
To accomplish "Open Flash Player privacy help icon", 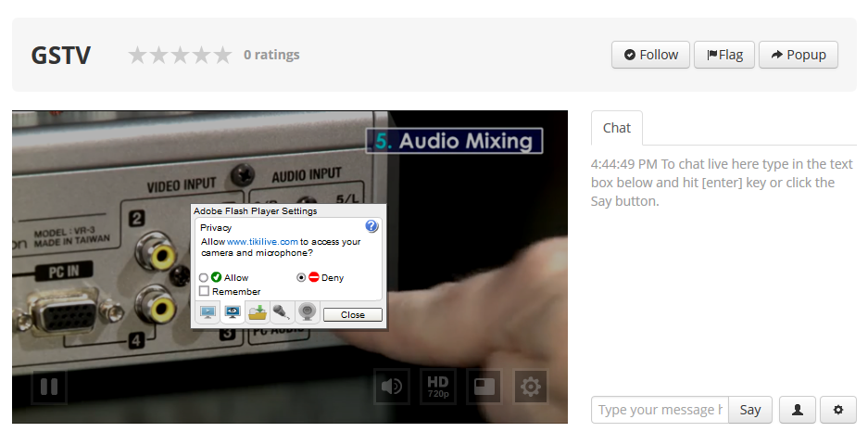I will 371,226.
